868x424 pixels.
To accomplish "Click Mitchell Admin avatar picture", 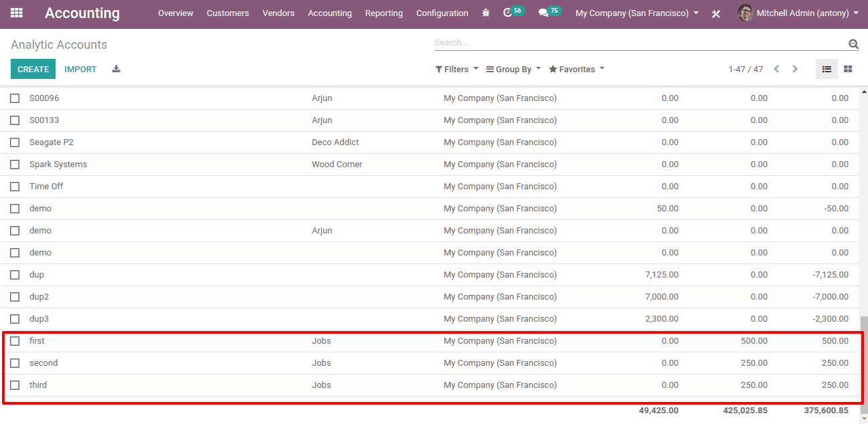I will click(746, 13).
